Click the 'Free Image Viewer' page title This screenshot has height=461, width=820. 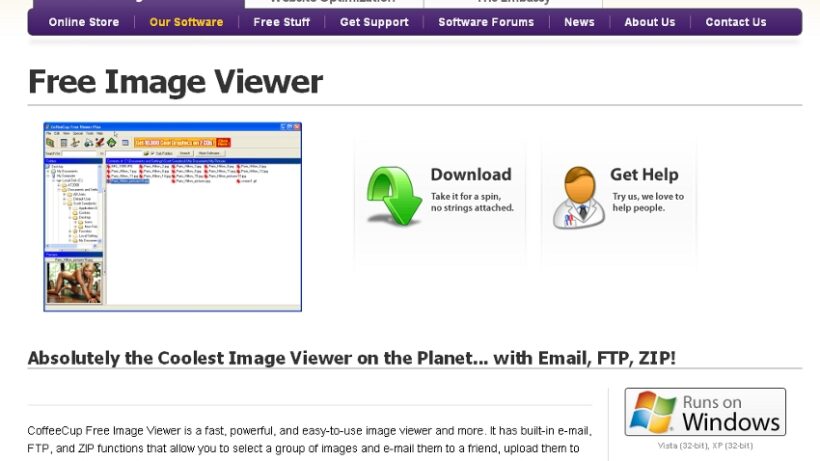click(175, 82)
